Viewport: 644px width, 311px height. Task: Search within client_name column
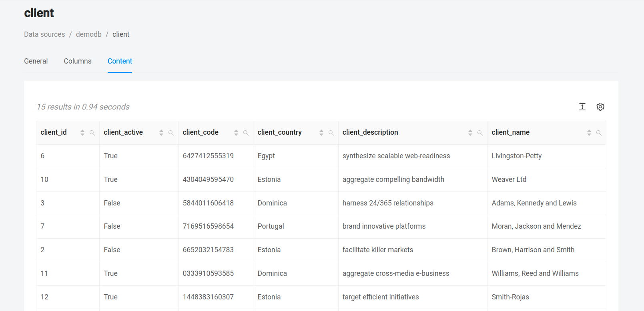599,133
